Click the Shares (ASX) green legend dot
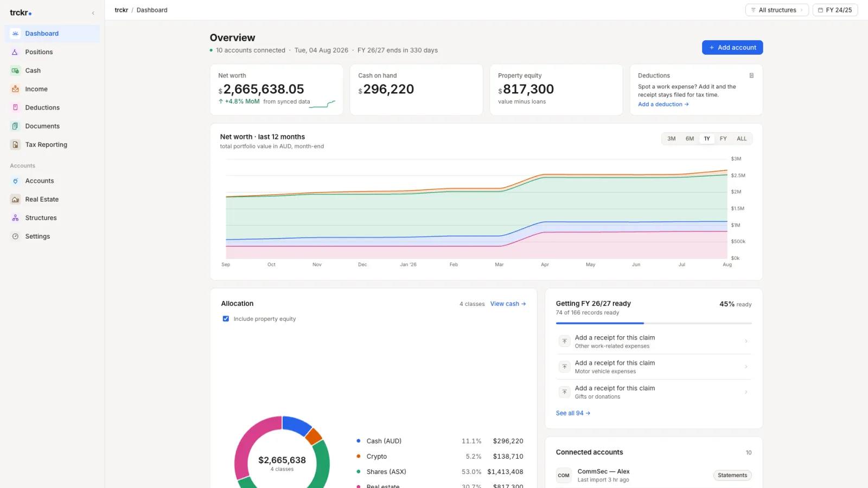This screenshot has height=488, width=868. (x=359, y=472)
